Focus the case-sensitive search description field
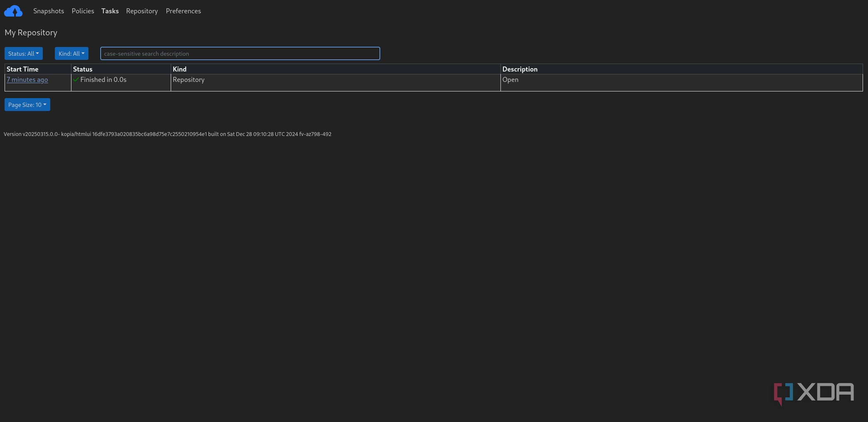The image size is (868, 422). pyautogui.click(x=240, y=54)
